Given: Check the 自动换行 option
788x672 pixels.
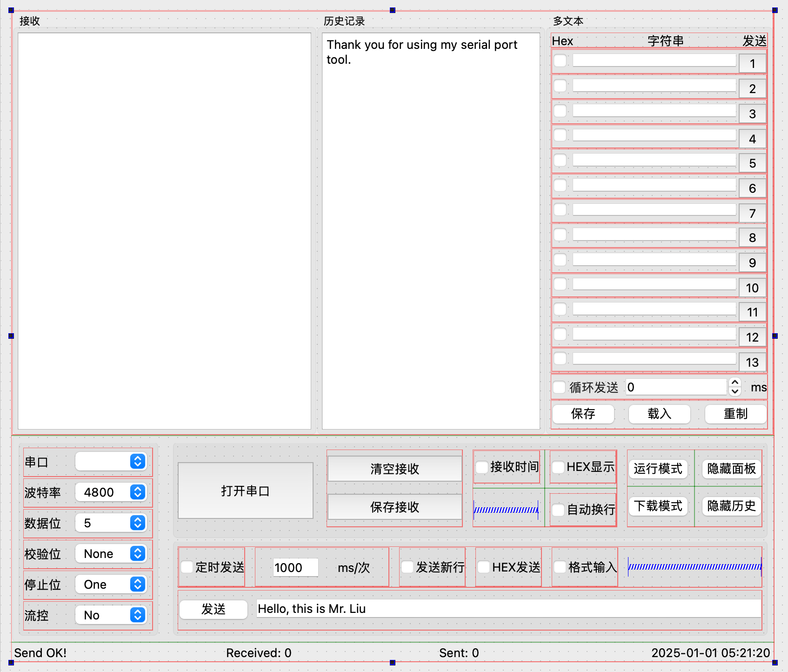Looking at the screenshot, I should (x=558, y=510).
